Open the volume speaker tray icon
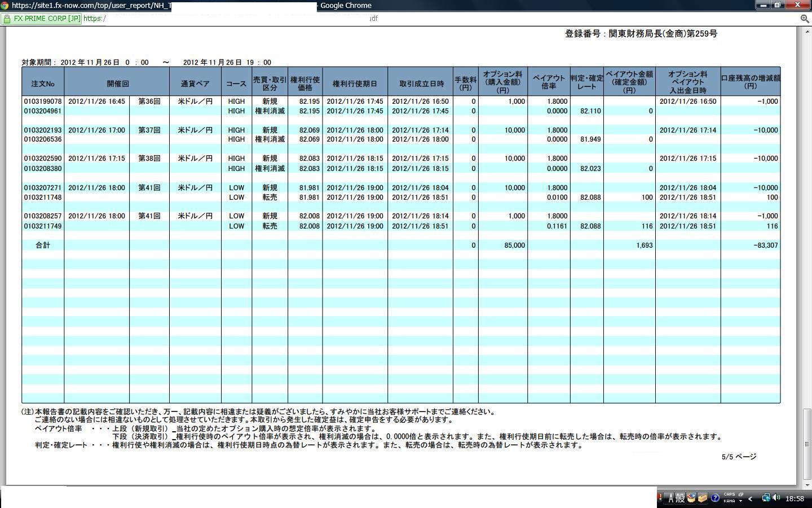Screen dimensions: 812x508 (x=776, y=498)
